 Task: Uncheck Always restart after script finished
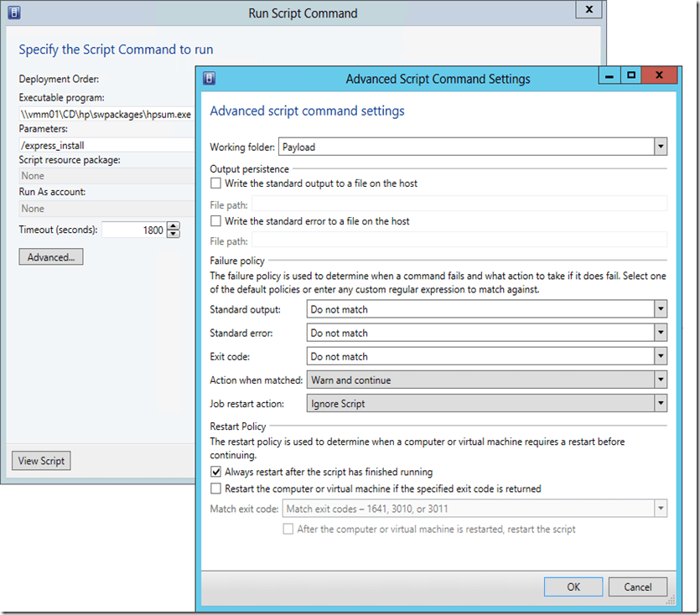pos(216,472)
